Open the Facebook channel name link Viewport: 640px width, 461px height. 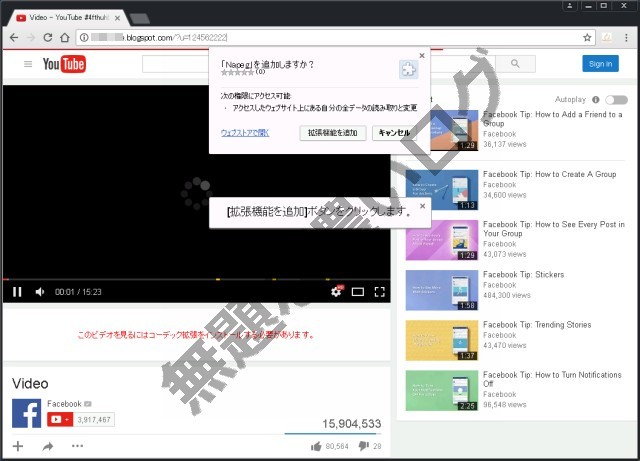[x=64, y=404]
